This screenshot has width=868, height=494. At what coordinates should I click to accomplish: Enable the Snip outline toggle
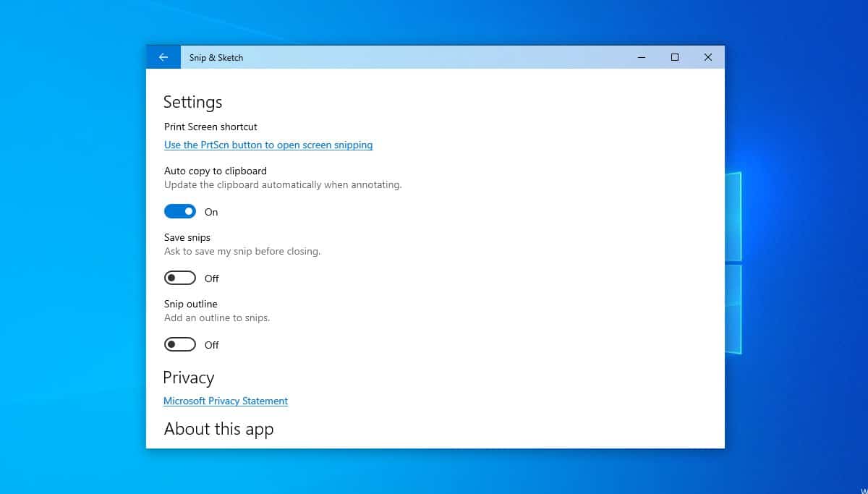click(x=180, y=344)
